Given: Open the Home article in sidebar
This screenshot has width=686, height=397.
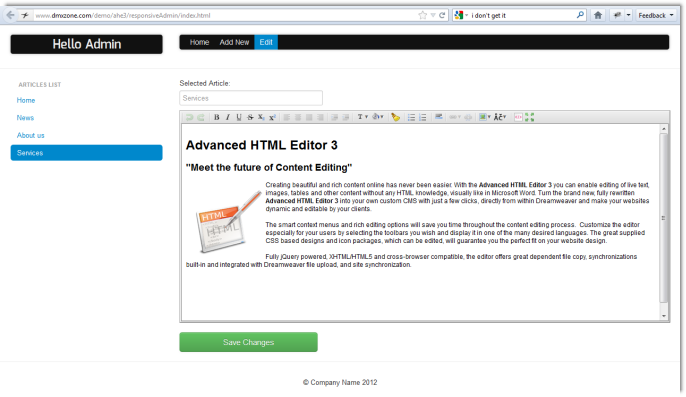Looking at the screenshot, I should coord(26,100).
